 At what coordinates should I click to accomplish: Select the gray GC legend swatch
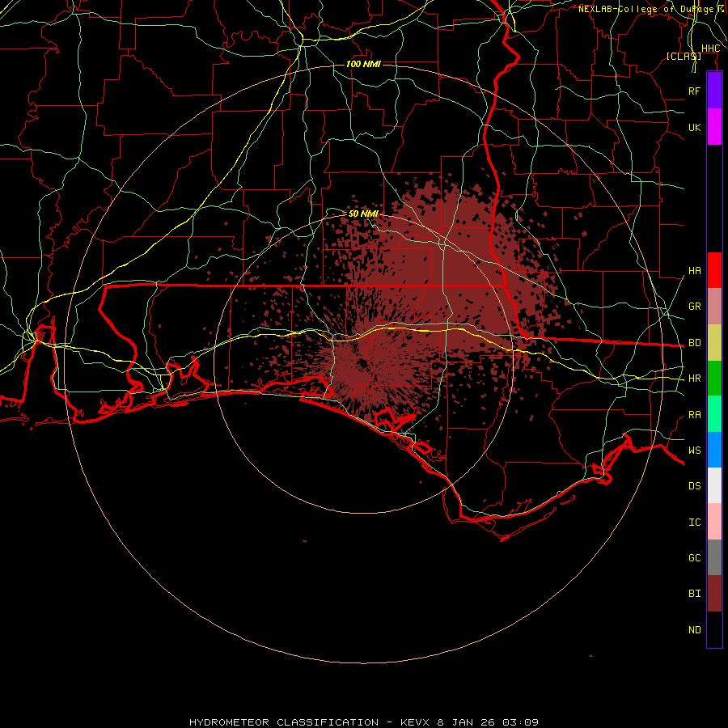click(x=714, y=557)
